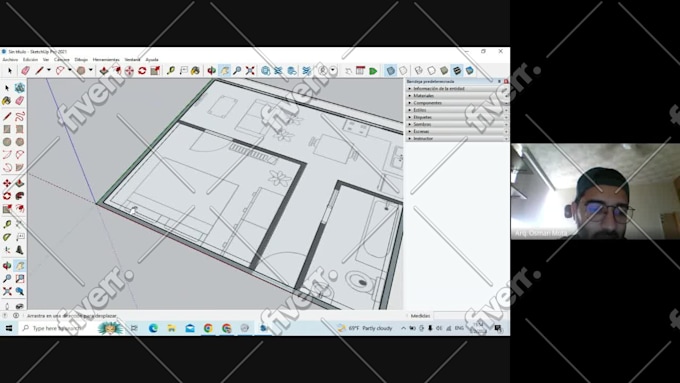The width and height of the screenshot is (680, 383).
Task: Open the dropdown arrow beside the Line tool
Action: coord(49,70)
